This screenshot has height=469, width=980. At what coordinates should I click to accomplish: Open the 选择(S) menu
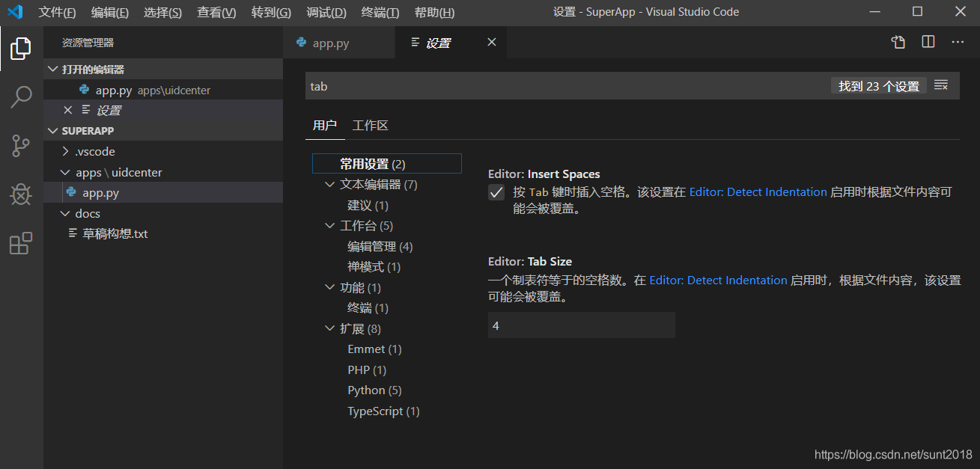(162, 13)
